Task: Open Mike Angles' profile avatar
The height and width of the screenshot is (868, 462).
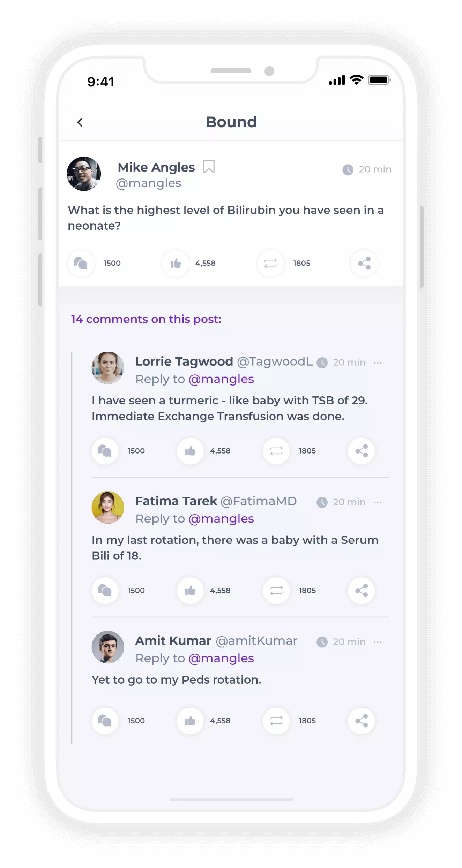Action: point(84,174)
